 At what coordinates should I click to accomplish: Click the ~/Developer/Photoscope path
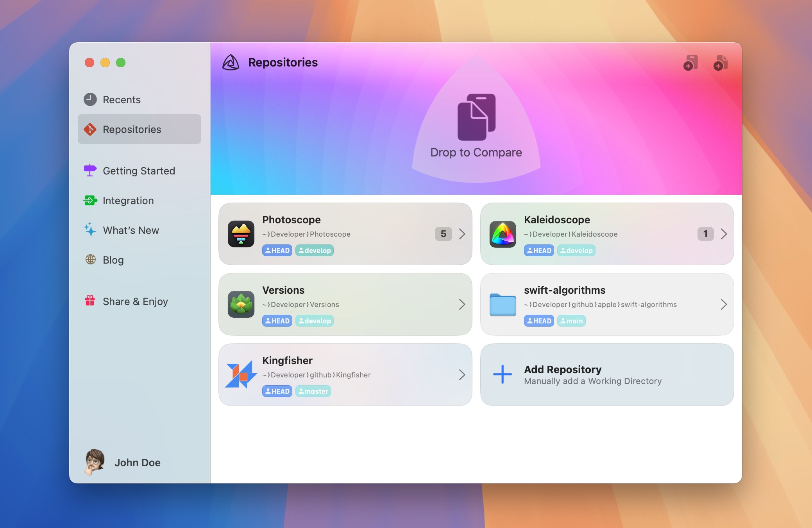click(x=306, y=234)
